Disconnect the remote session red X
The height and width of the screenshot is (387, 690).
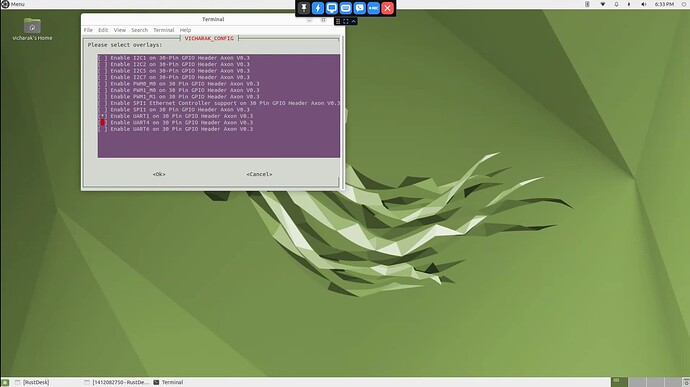coord(388,8)
